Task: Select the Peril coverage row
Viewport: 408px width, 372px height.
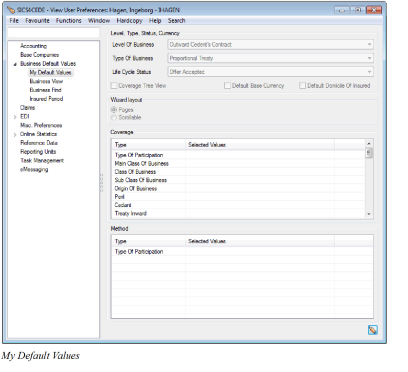Action: (x=238, y=197)
